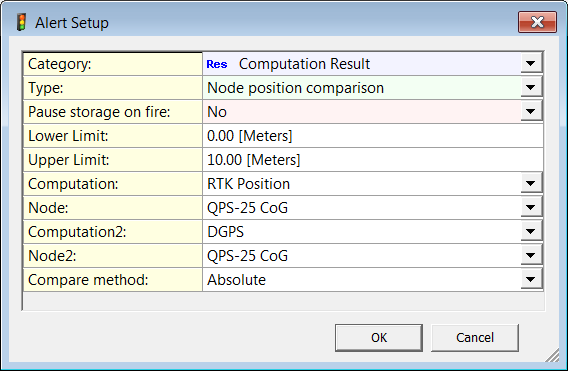Click the resize grip at dialog corner
Image resolution: width=568 pixels, height=371 pixels.
553,355
